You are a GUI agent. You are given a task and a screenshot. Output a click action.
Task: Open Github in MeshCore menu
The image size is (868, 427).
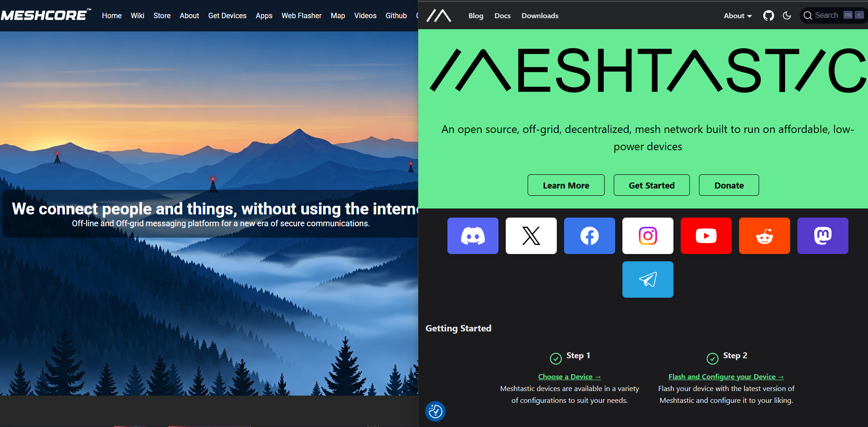click(396, 15)
